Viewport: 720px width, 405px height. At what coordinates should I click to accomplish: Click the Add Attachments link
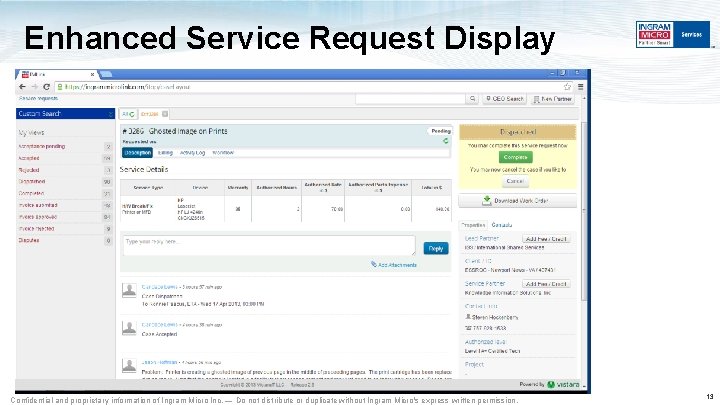[398, 265]
